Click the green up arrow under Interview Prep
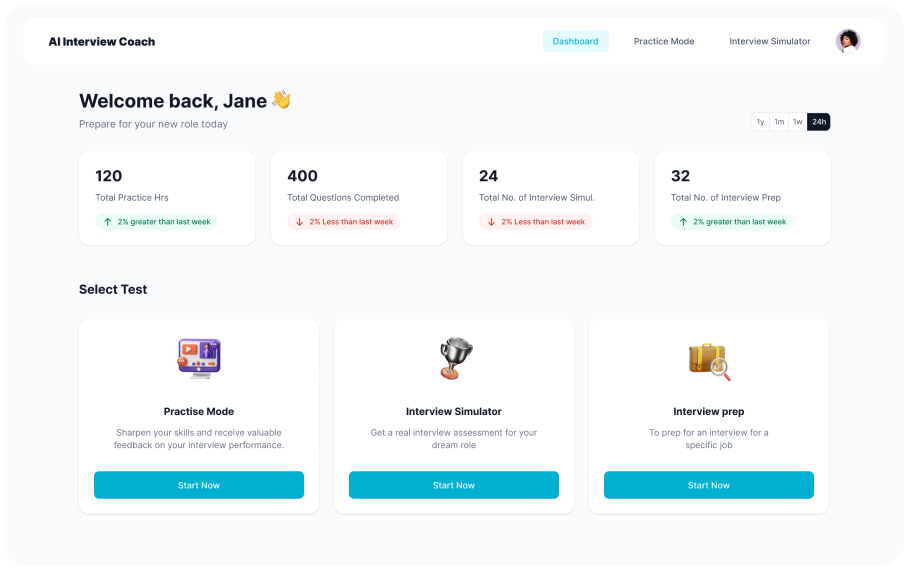Viewport: 908px width, 570px height. [683, 222]
